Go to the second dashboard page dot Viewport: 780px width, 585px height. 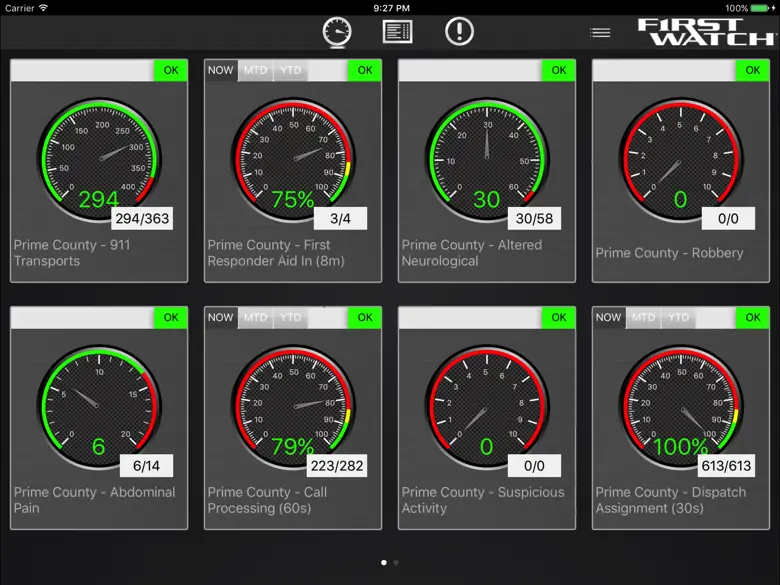tap(396, 563)
